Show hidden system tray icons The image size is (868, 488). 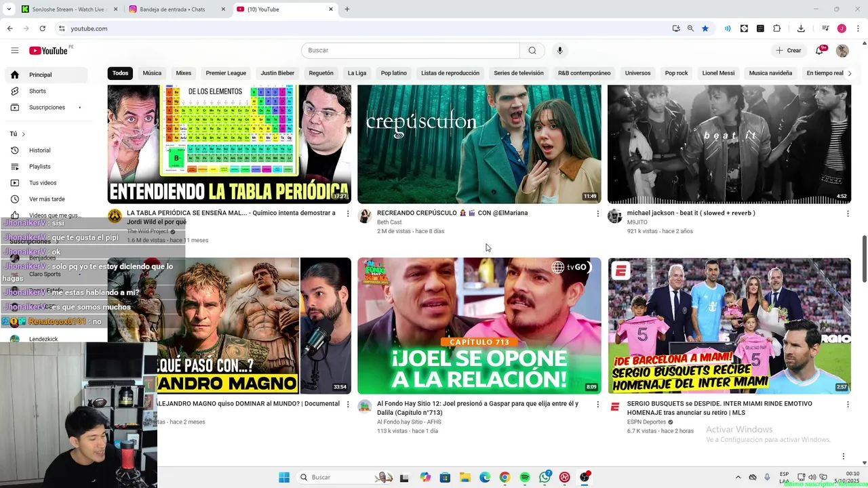pos(739,477)
